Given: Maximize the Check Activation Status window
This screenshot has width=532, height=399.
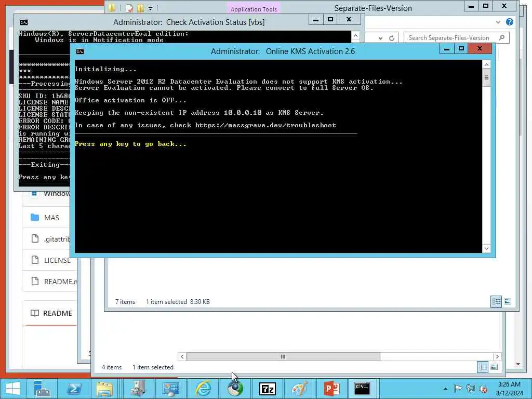Looking at the screenshot, I should click(330, 20).
